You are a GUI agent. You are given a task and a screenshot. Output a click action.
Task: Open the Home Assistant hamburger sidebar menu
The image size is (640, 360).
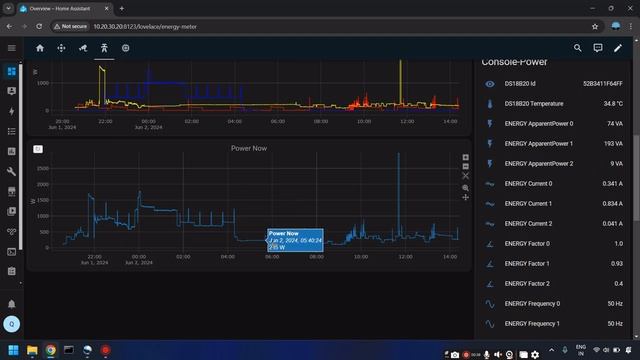(x=11, y=48)
